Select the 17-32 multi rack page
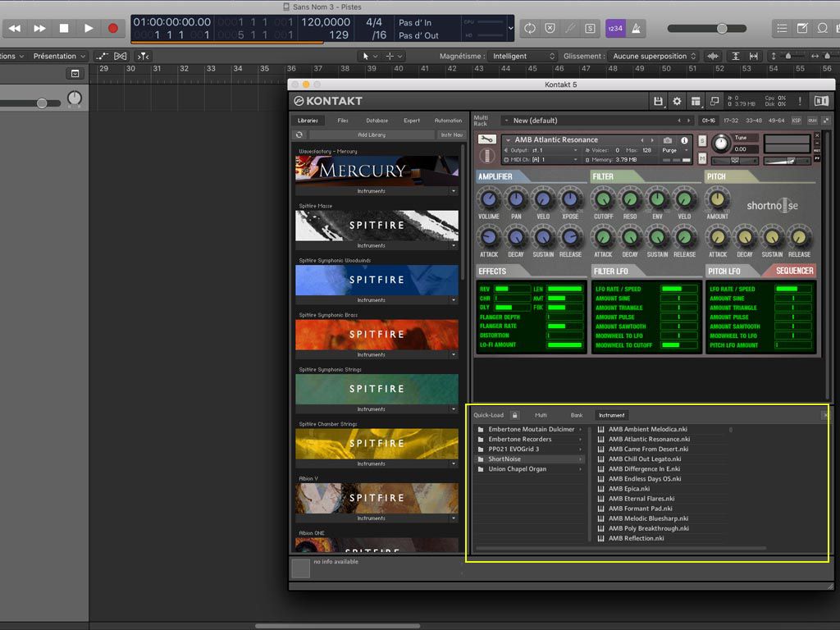The width and height of the screenshot is (840, 630). [x=731, y=121]
